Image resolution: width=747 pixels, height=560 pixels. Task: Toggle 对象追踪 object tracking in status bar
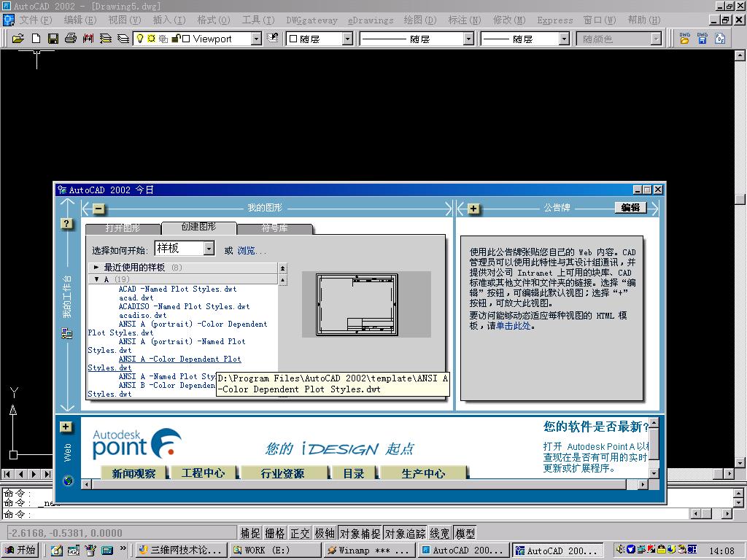(406, 533)
